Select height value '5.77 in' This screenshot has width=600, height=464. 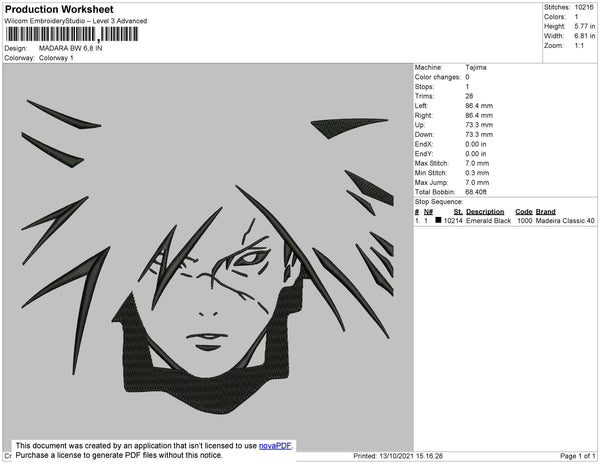(x=584, y=26)
